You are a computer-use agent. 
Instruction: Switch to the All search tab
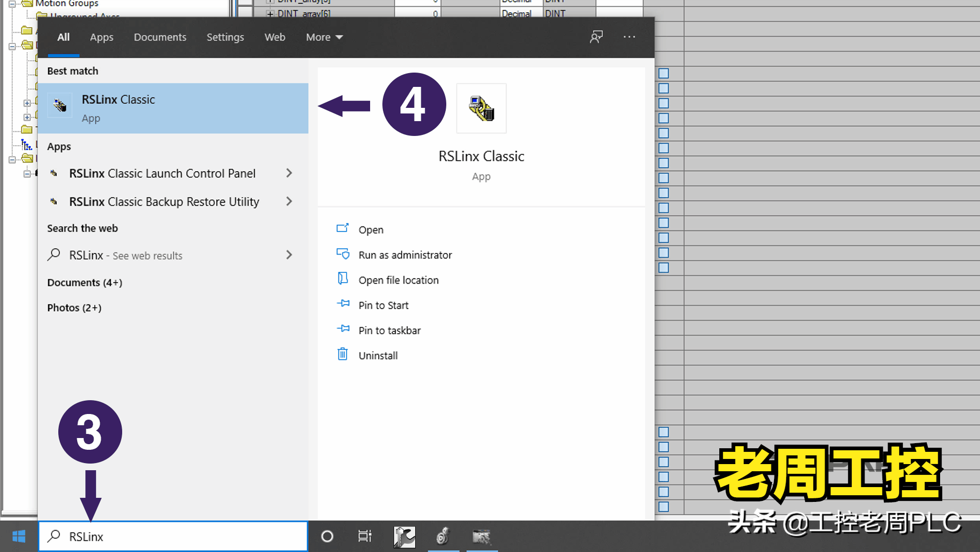(x=63, y=37)
